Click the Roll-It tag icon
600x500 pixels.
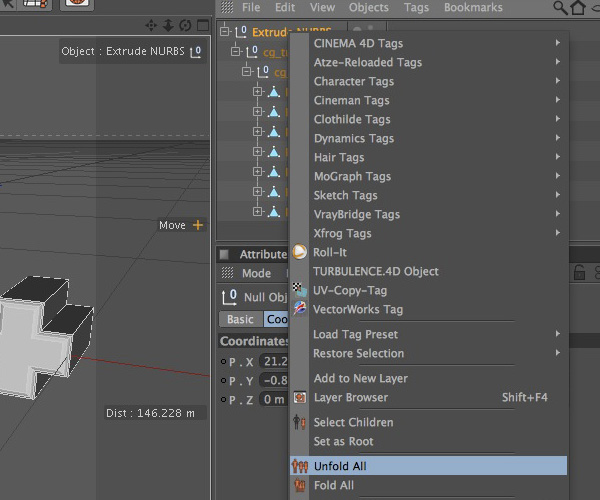[x=300, y=252]
